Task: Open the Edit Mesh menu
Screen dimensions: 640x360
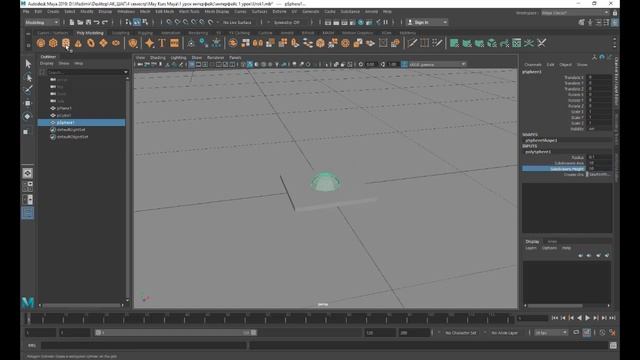Action: tap(165, 12)
